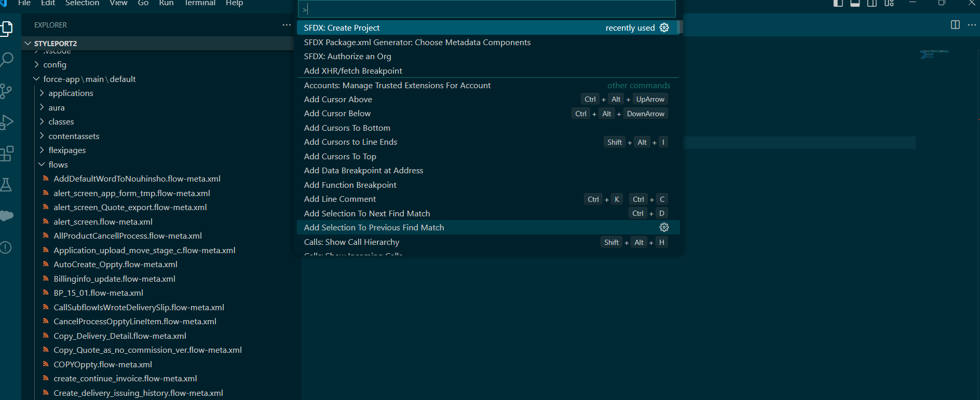Click the command palette input field

[x=487, y=9]
